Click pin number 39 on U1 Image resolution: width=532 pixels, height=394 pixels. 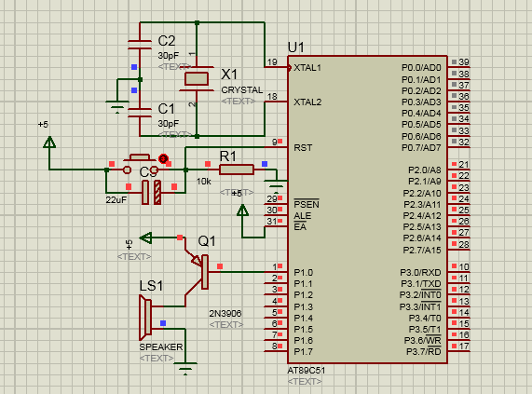(x=464, y=62)
